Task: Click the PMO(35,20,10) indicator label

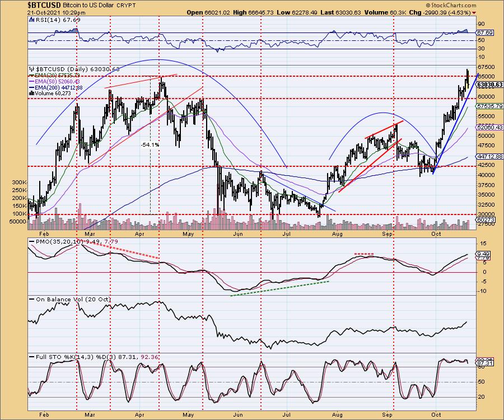Action: coord(60,241)
